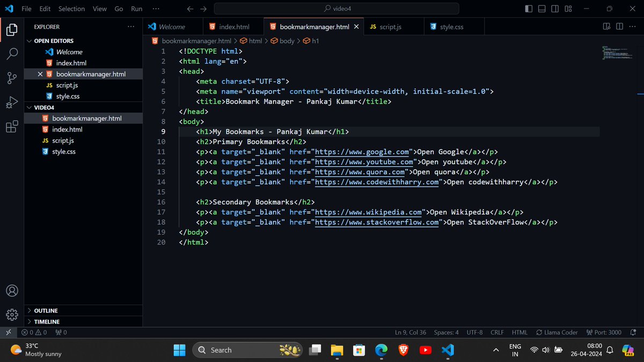
Task: Click html breadcrumb in editor path
Action: tap(251, 41)
